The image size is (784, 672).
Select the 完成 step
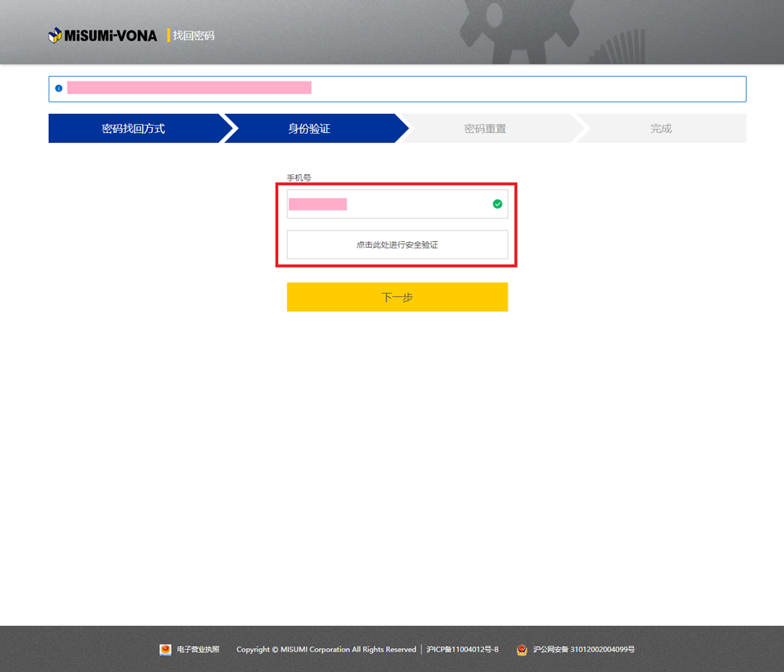[661, 129]
